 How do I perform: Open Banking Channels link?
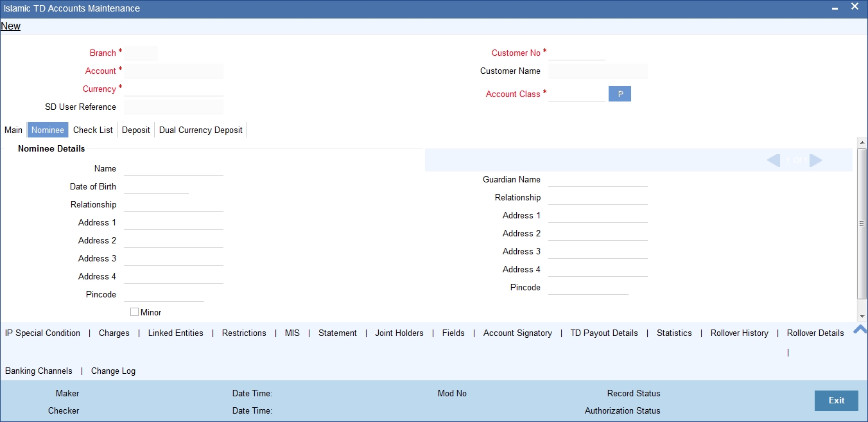click(39, 371)
